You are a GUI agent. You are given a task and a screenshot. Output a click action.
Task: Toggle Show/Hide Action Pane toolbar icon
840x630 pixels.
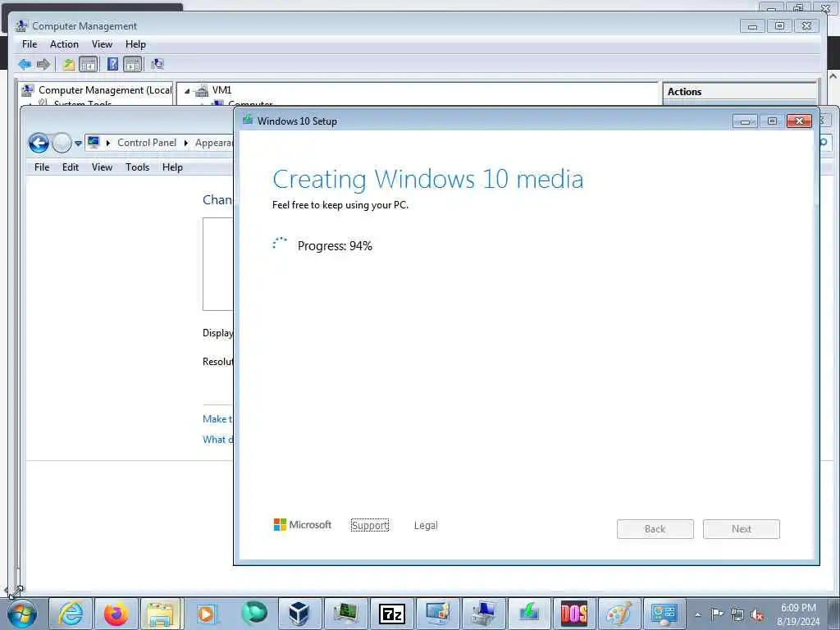point(132,64)
